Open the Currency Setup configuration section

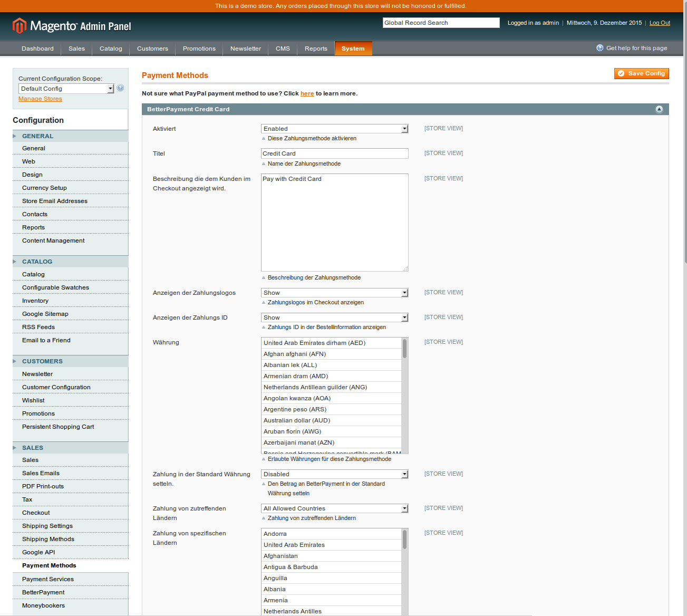click(70, 188)
